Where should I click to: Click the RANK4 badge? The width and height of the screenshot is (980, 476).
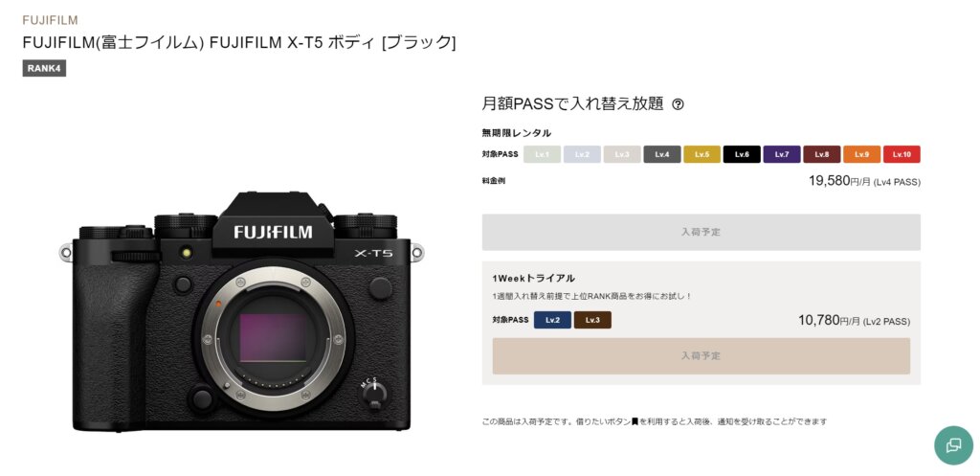(x=44, y=68)
